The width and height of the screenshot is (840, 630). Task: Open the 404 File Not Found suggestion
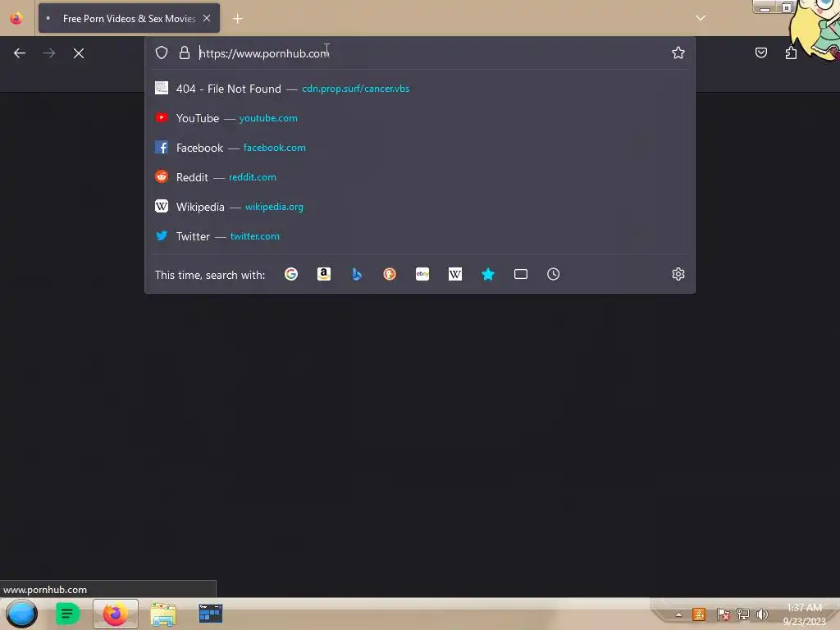[419, 89]
